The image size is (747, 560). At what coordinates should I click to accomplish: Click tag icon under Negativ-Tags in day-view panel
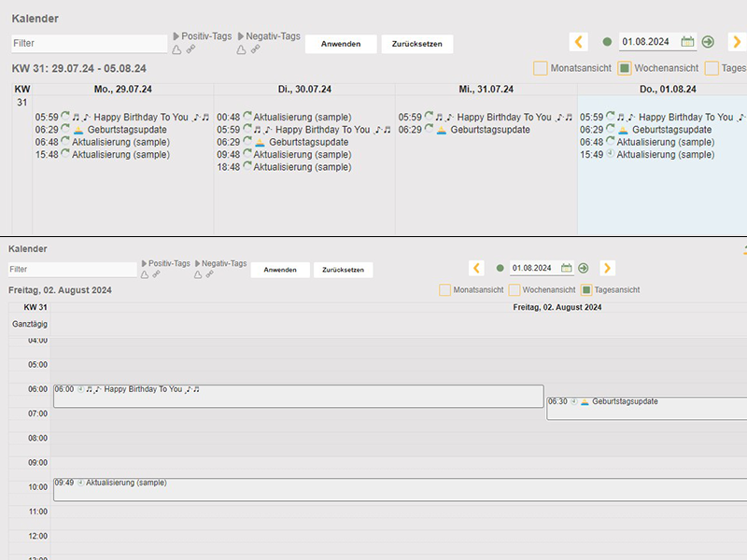(198, 274)
